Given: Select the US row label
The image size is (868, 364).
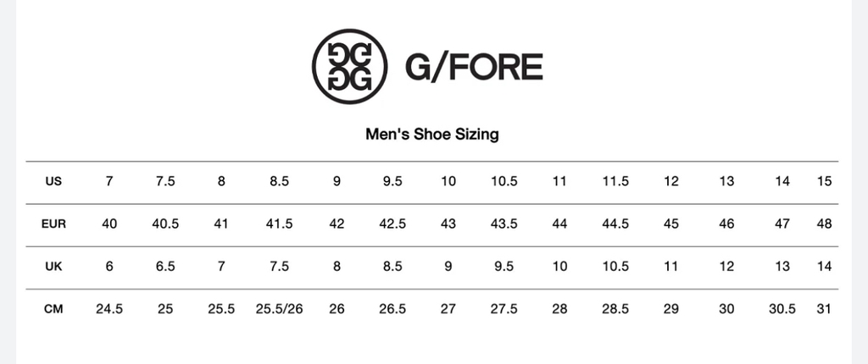Looking at the screenshot, I should (53, 181).
